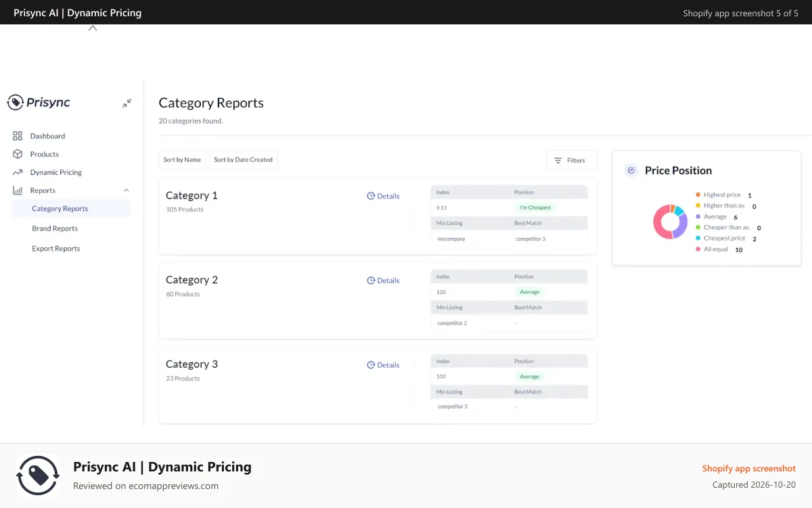Collapse the sidebar with the arrows icon
The width and height of the screenshot is (812, 508).
tap(127, 103)
